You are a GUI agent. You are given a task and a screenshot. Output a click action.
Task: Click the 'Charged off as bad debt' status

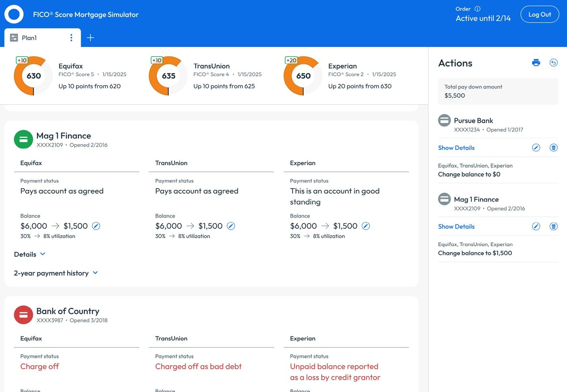click(198, 367)
